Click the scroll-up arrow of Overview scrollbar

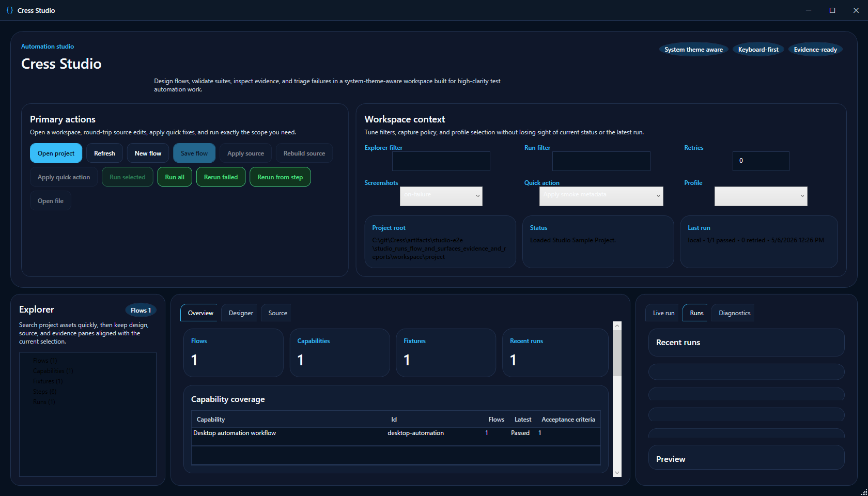[617, 326]
